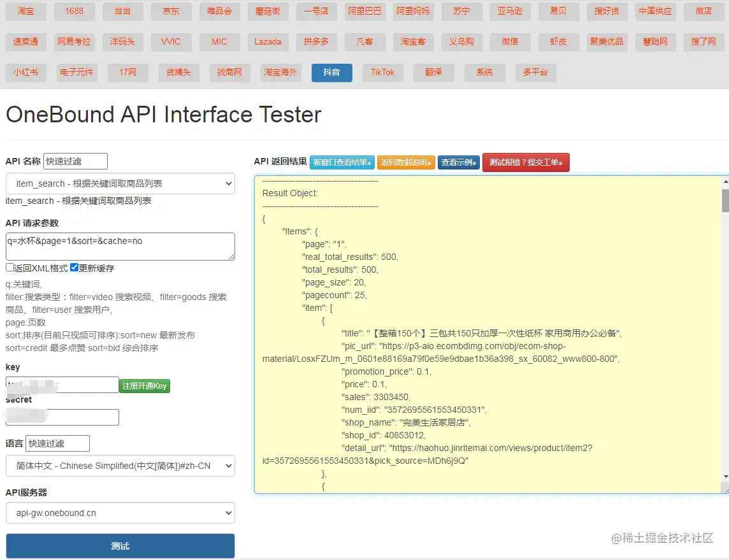This screenshot has width=729, height=560.
Task: Select the 淘宝 platform tab
Action: click(25, 11)
